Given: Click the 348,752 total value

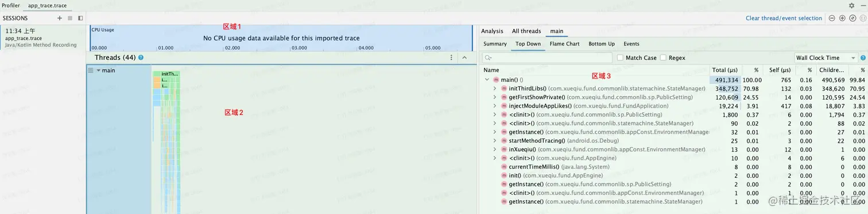Looking at the screenshot, I should [726, 89].
